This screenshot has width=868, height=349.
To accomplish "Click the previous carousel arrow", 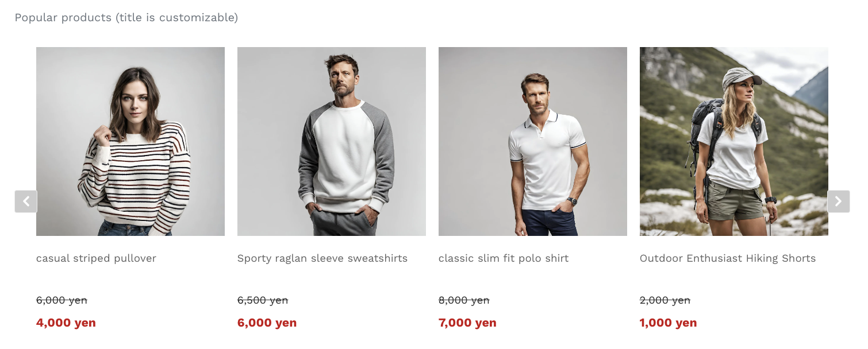I will click(26, 201).
